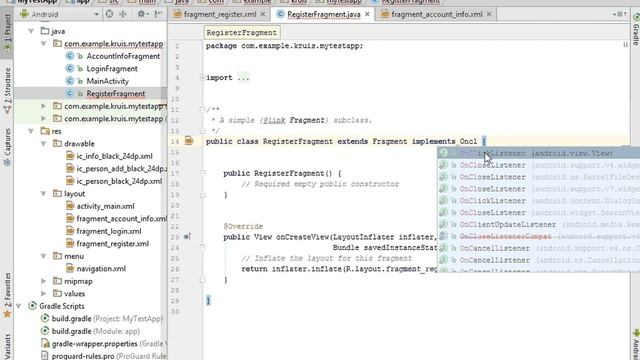Switch to fragment_register.xml editor tab
This screenshot has height=360, width=640.
[x=220, y=14]
